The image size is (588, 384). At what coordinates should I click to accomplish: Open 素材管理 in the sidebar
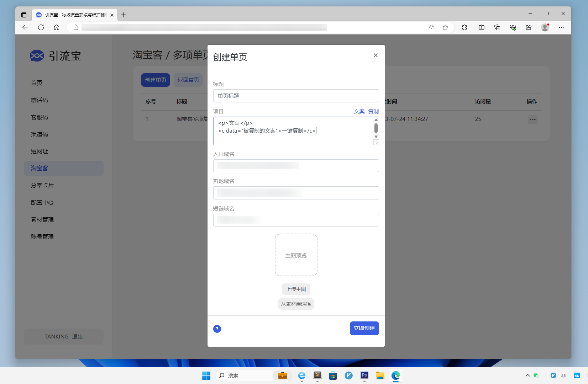tap(42, 219)
